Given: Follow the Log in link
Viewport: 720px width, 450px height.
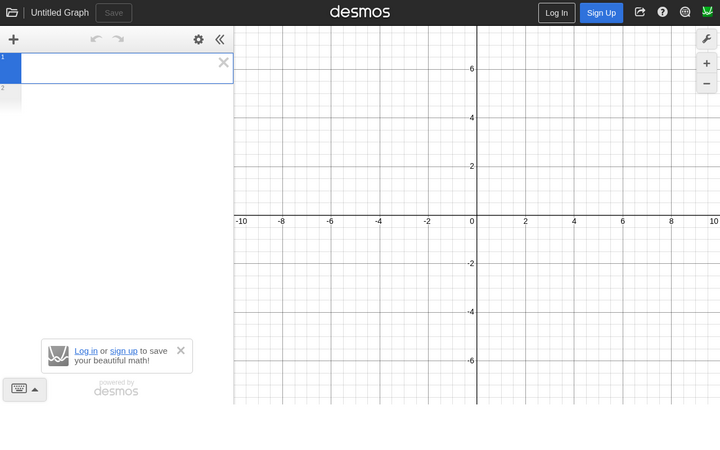Looking at the screenshot, I should pyautogui.click(x=86, y=351).
